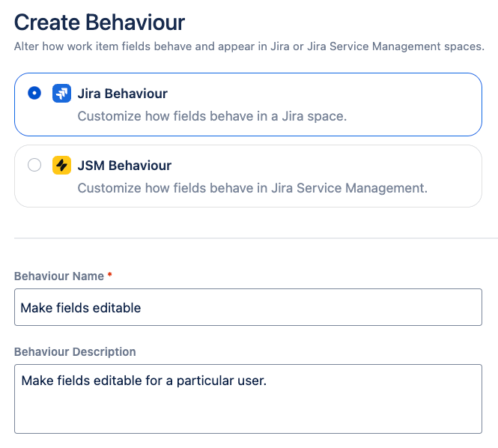
Task: Select the Jira Behaviour radio button
Action: point(34,93)
